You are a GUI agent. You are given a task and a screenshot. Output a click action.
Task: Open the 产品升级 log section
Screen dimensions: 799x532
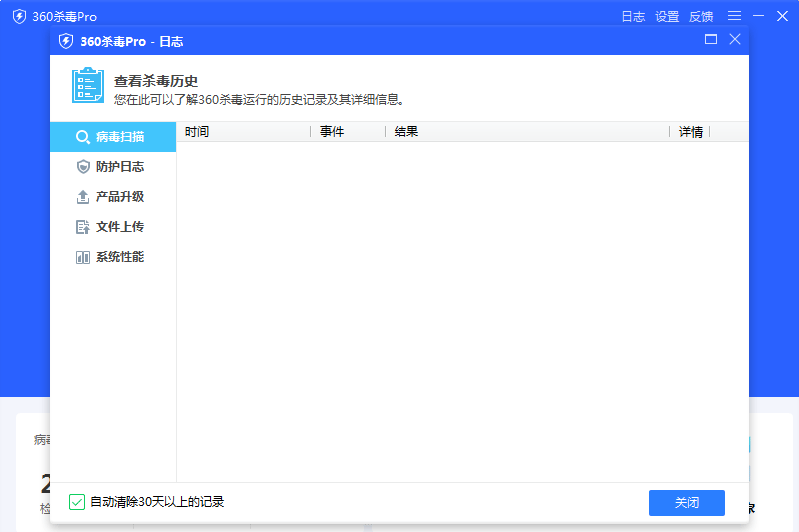point(113,197)
